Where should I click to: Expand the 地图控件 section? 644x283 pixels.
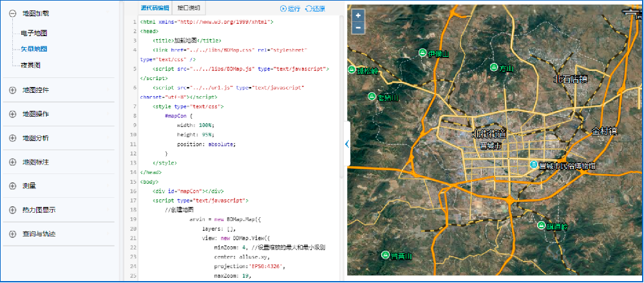click(12, 90)
